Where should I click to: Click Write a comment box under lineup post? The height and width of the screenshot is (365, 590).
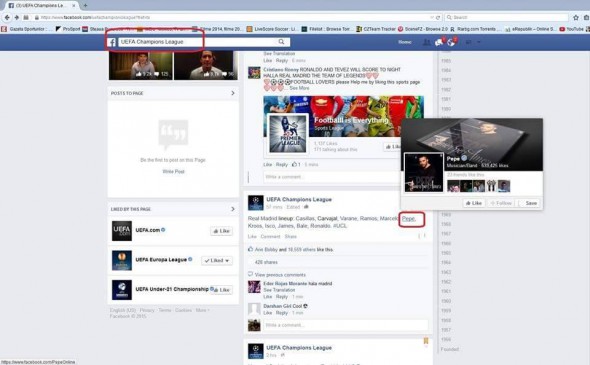tap(346, 325)
